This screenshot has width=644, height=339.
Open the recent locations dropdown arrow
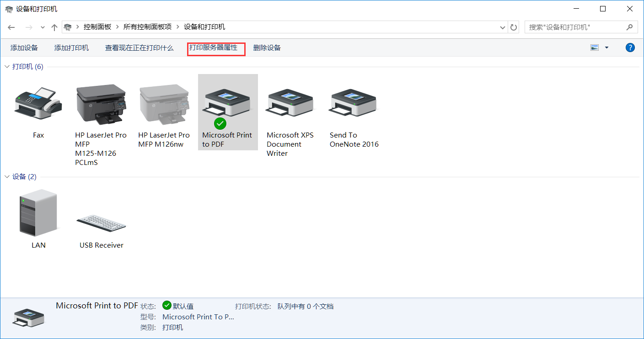[43, 27]
